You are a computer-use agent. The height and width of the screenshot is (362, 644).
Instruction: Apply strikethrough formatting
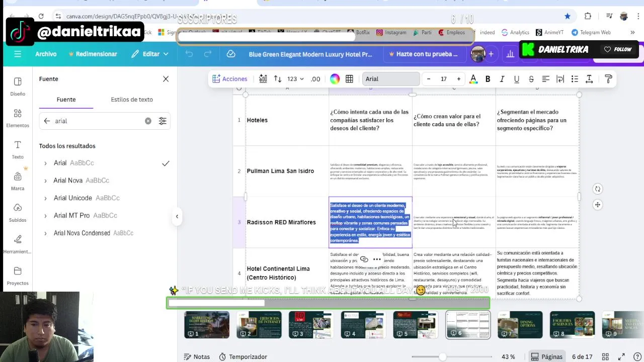click(x=531, y=79)
